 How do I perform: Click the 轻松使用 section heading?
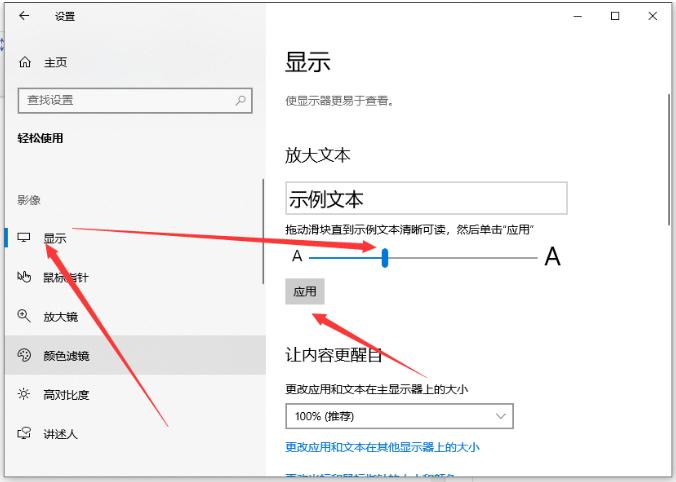tap(41, 138)
